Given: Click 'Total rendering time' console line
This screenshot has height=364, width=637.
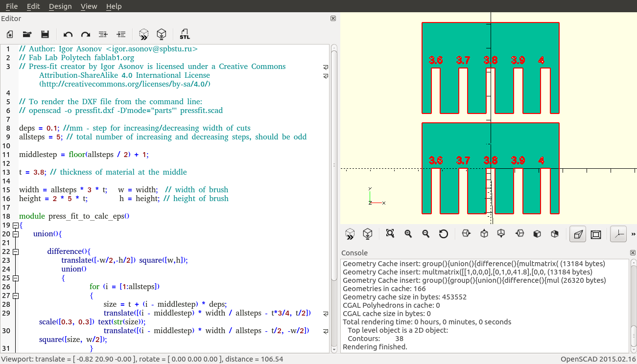Looking at the screenshot, I should [x=427, y=322].
